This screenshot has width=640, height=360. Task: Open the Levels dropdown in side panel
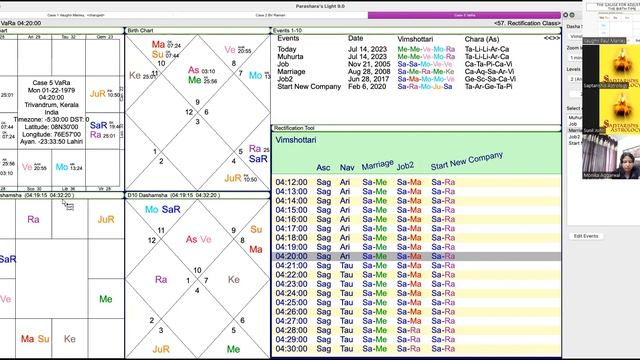pyautogui.click(x=576, y=79)
